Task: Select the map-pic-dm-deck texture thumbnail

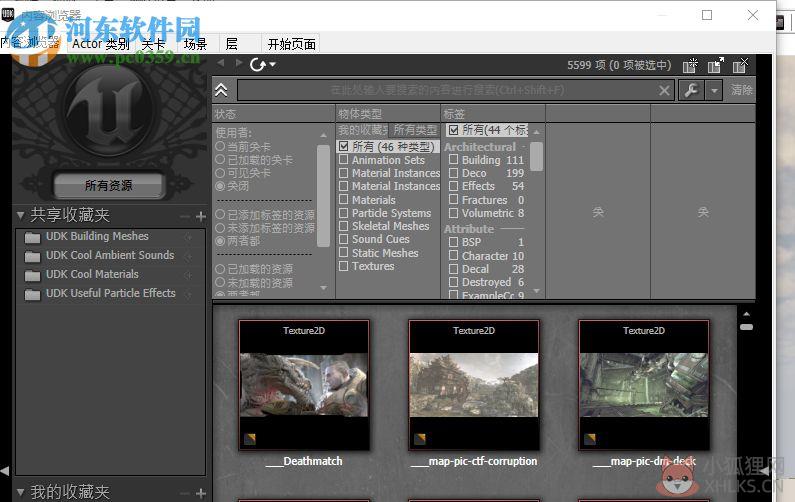Action: (644, 385)
